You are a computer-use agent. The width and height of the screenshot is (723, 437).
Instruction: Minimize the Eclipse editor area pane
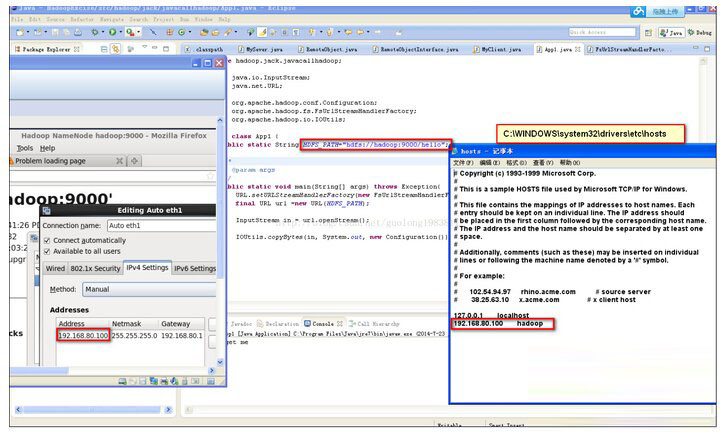click(695, 48)
